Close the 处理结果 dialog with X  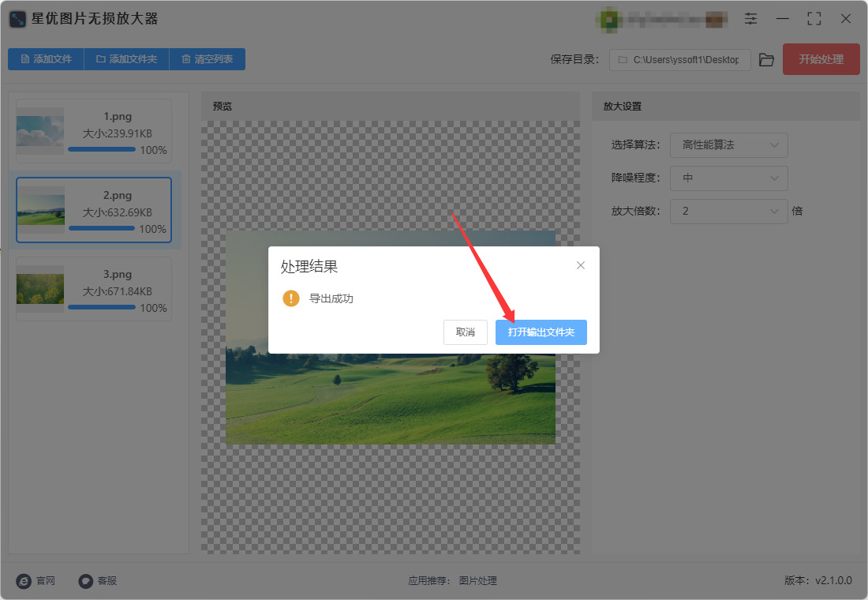point(580,265)
